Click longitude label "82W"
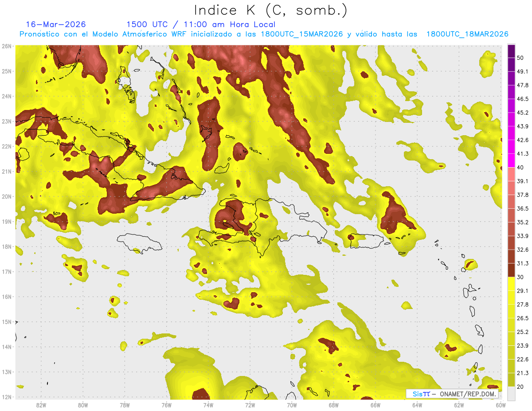Image resolution: width=532 pixels, height=411 pixels. click(41, 405)
